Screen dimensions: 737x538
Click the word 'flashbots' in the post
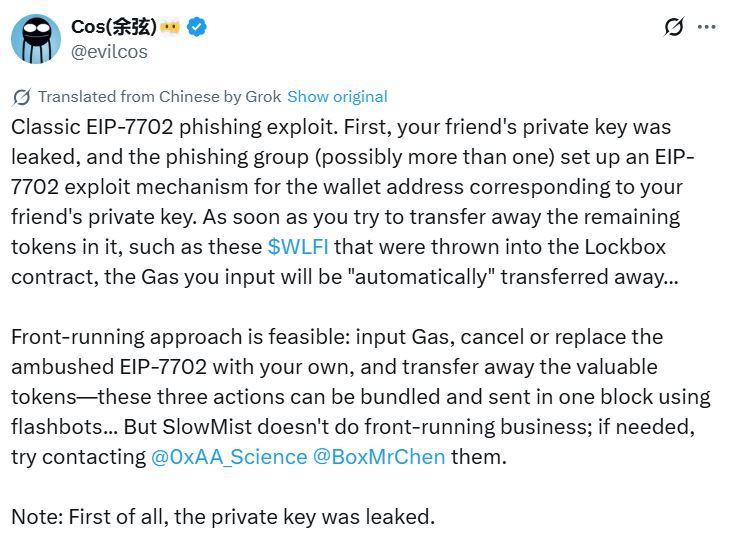[56, 427]
